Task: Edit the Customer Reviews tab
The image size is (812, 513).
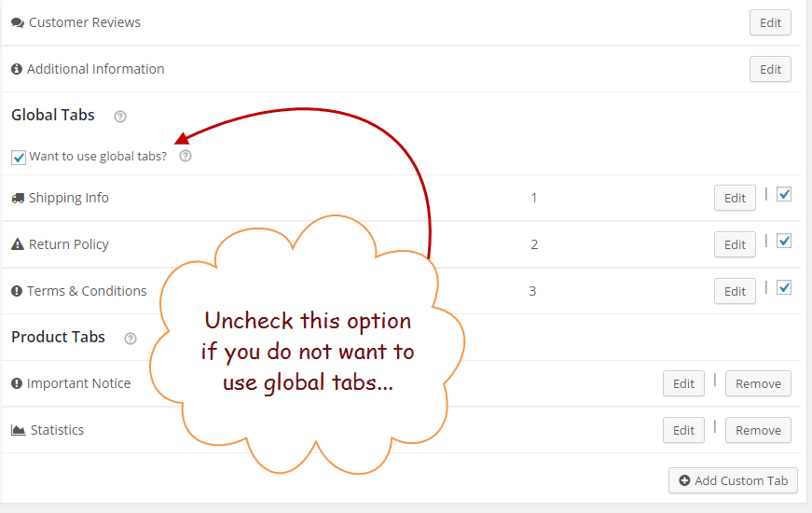Action: point(770,22)
